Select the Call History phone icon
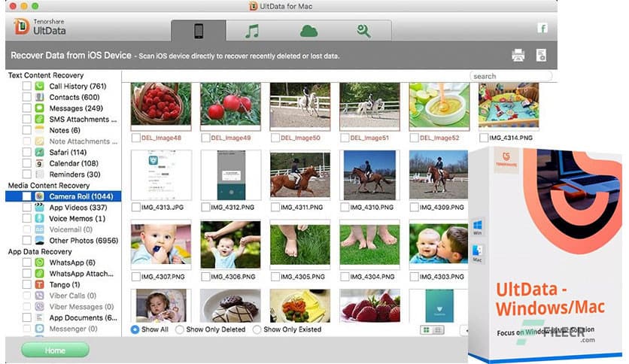 coord(39,86)
